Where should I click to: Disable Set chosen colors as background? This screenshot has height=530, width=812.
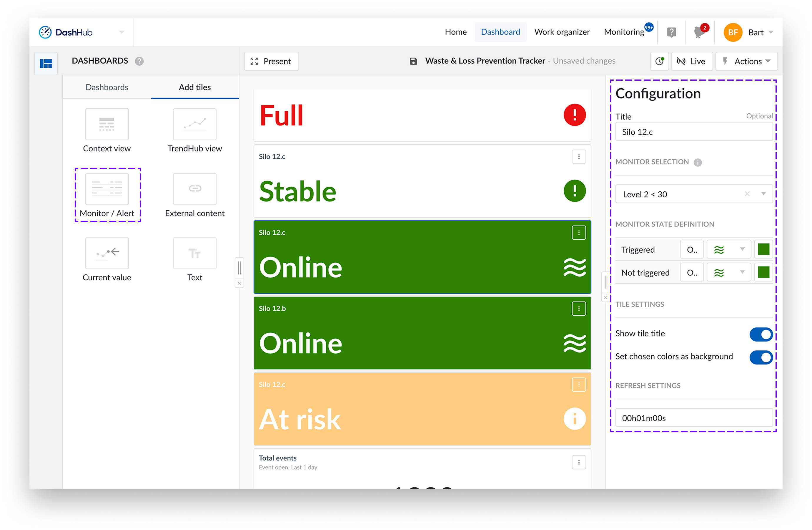761,357
